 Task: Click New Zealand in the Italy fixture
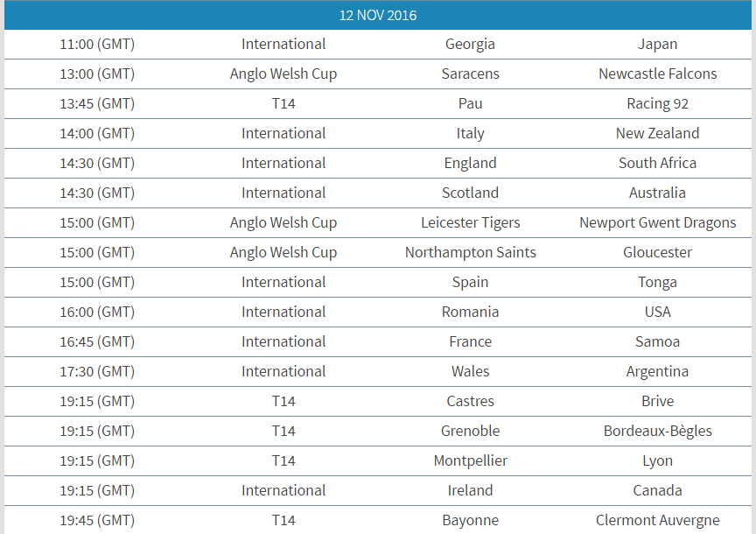coord(657,133)
